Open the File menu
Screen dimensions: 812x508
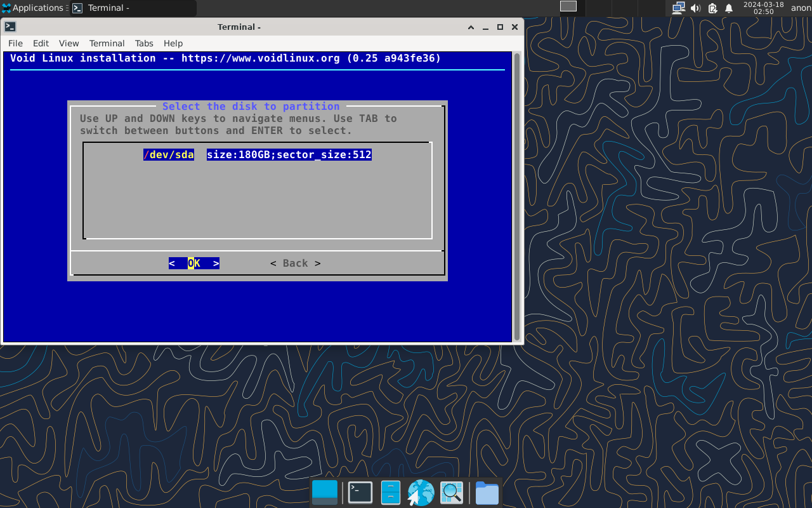point(15,43)
